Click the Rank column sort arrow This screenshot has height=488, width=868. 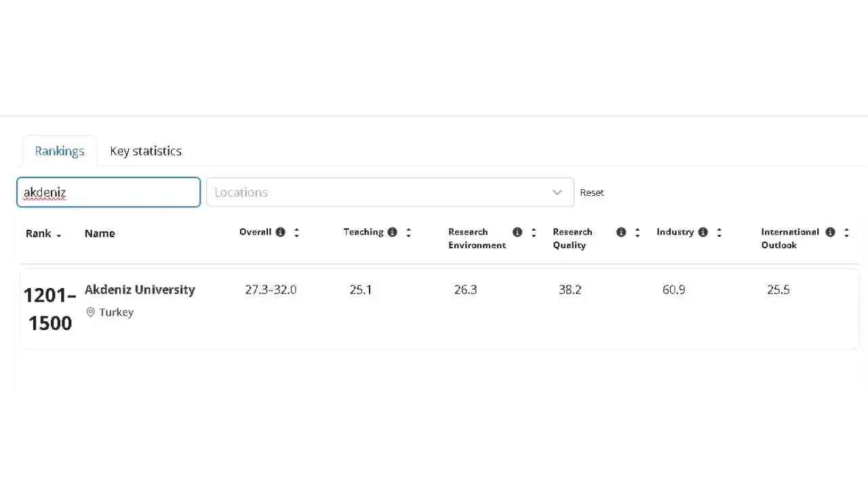tap(59, 235)
